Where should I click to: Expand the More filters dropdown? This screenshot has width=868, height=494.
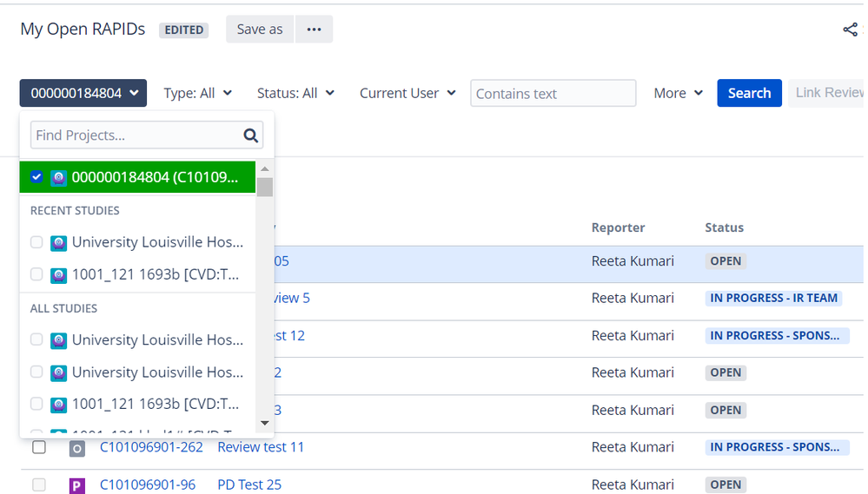point(678,94)
